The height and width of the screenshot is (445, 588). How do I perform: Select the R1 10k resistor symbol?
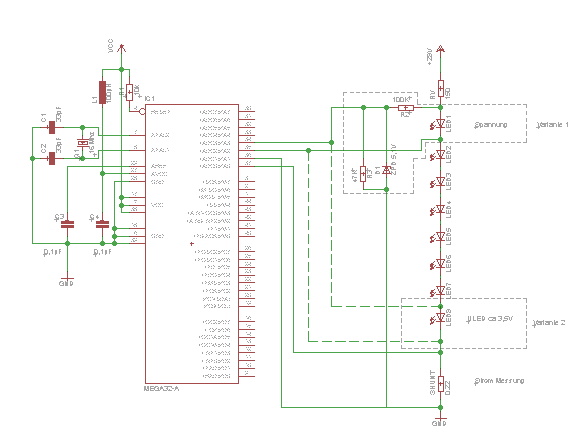click(x=129, y=92)
